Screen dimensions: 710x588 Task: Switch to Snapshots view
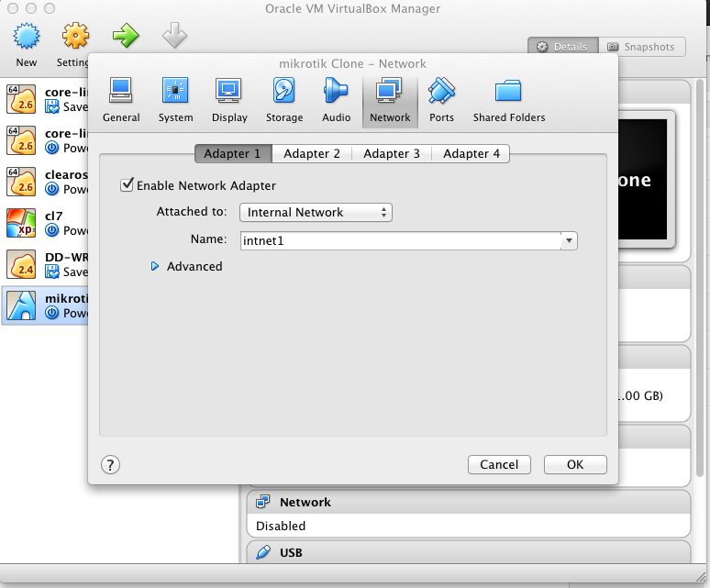[x=641, y=47]
